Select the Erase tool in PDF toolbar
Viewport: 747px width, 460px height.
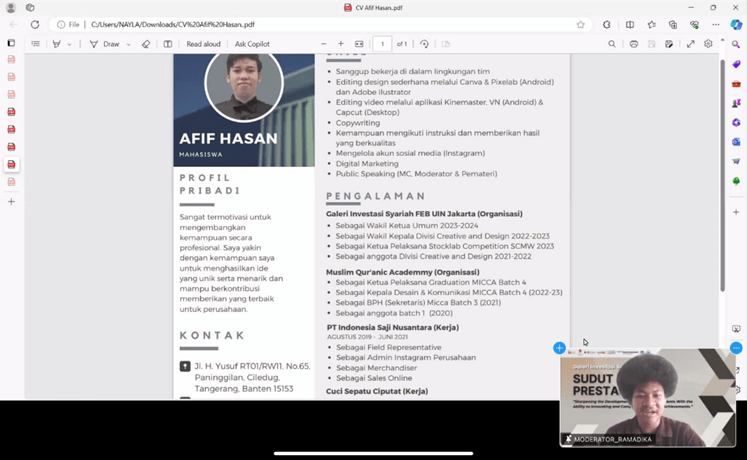click(x=146, y=44)
